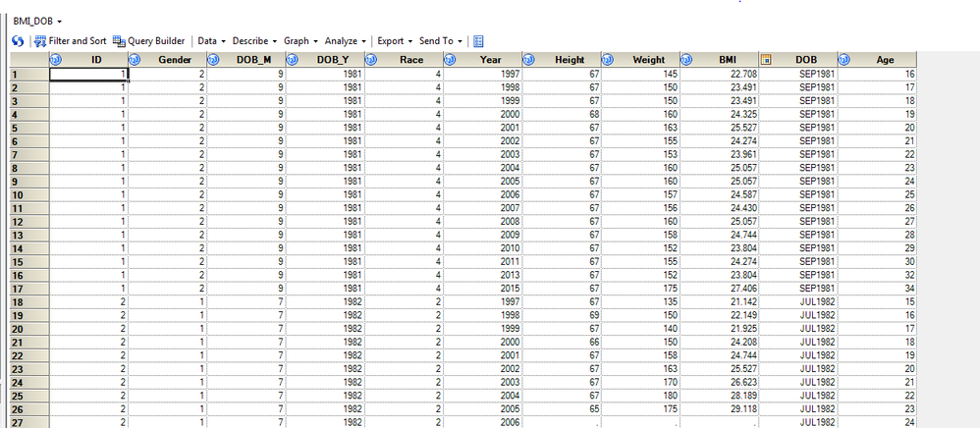Select the Age column header
This screenshot has width=980, height=428.
click(x=877, y=60)
